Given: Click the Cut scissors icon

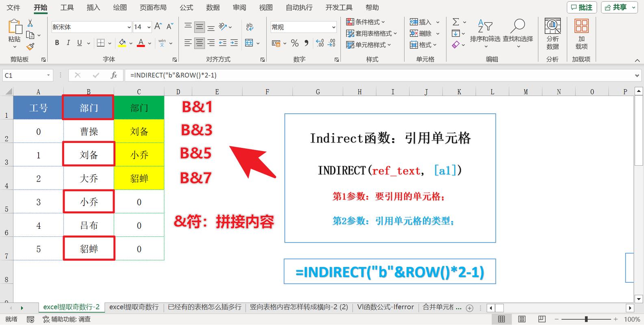Looking at the screenshot, I should click(x=30, y=24).
